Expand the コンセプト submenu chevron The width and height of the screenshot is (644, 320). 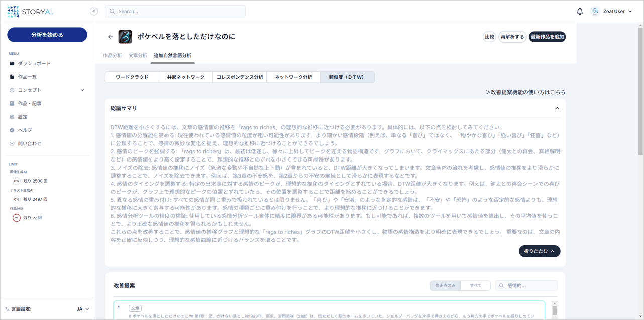pos(82,90)
